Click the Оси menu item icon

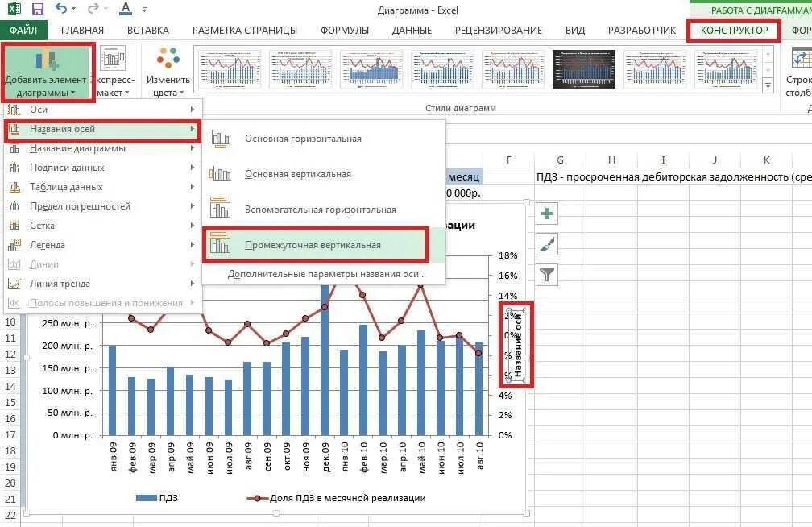pos(14,110)
